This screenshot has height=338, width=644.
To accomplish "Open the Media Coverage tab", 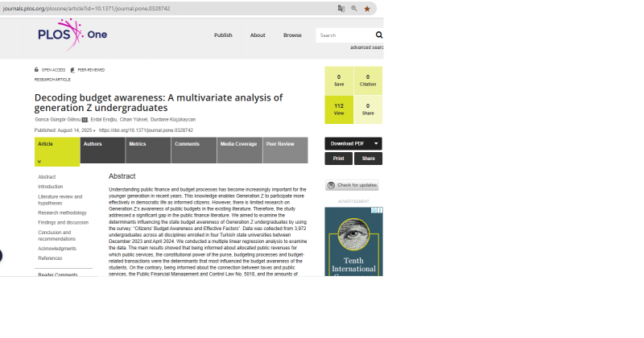I will click(238, 144).
